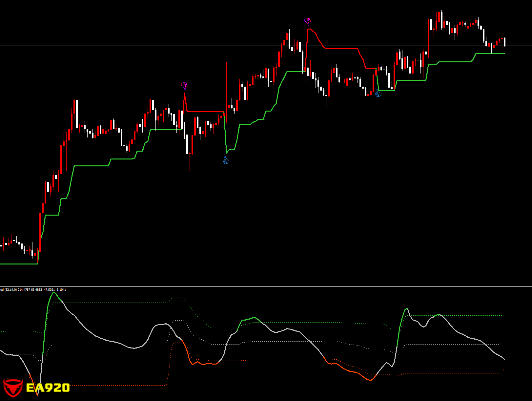532x401 pixels.
Task: Click the red bull logo icon
Action: pos(12,388)
